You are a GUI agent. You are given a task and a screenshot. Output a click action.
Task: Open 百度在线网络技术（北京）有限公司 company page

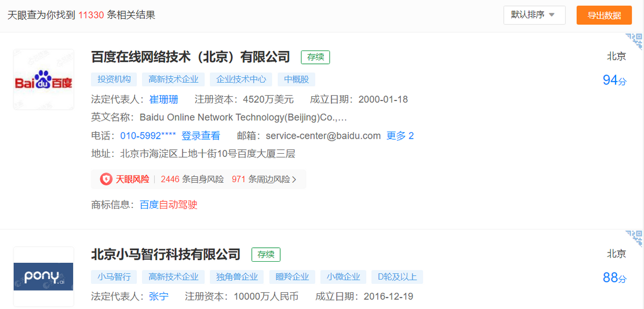click(191, 57)
